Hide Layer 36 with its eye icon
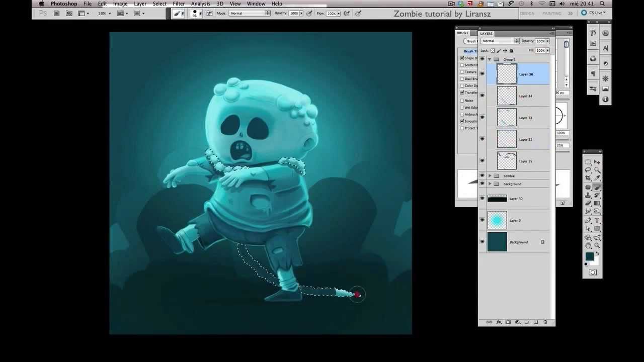This screenshot has width=644, height=362. [482, 74]
